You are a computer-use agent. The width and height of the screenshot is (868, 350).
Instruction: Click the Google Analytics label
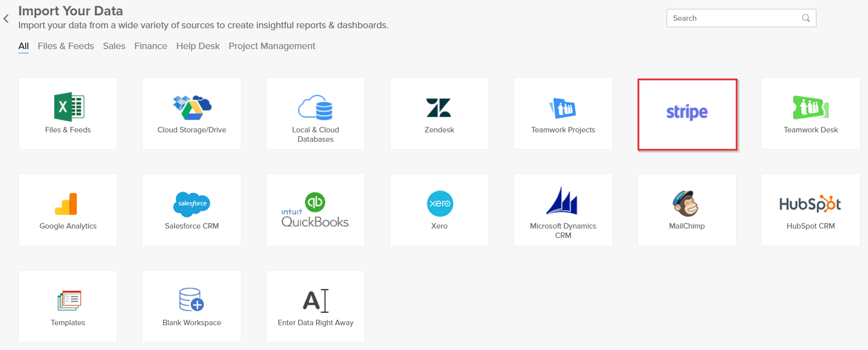(x=68, y=226)
